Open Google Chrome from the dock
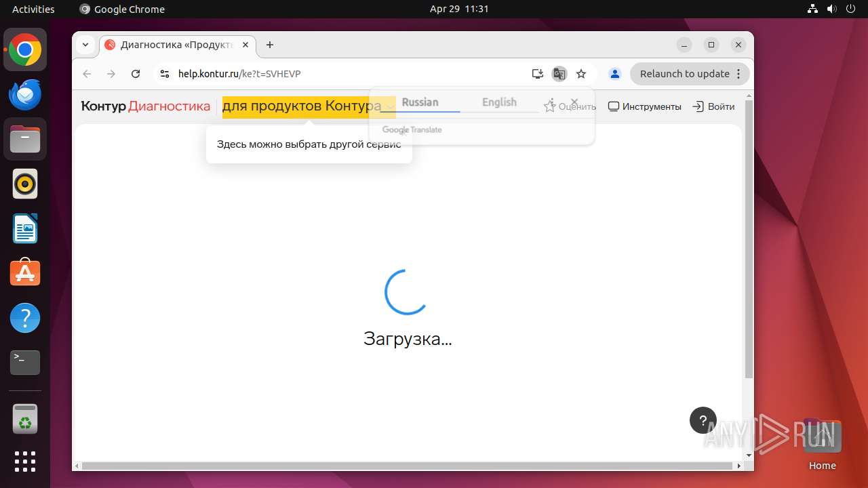 [25, 49]
